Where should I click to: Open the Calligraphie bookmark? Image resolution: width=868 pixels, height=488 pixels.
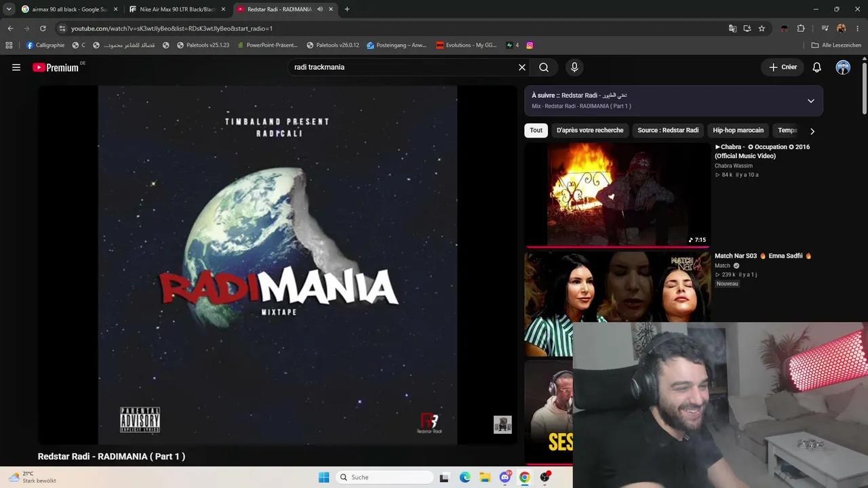[x=45, y=45]
